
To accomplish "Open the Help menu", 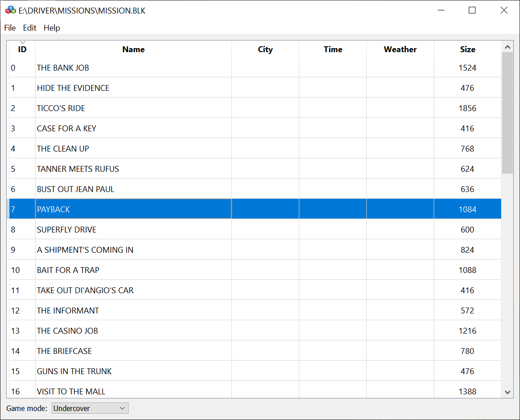I will click(52, 28).
